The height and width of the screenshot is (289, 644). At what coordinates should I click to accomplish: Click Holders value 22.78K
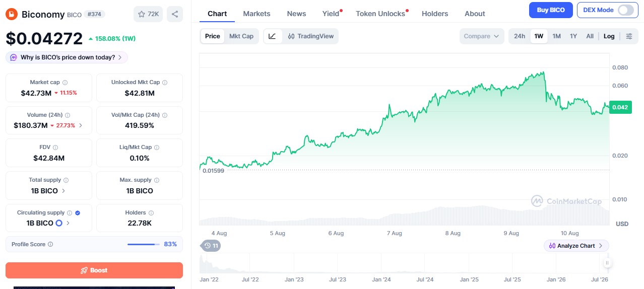coord(140,223)
